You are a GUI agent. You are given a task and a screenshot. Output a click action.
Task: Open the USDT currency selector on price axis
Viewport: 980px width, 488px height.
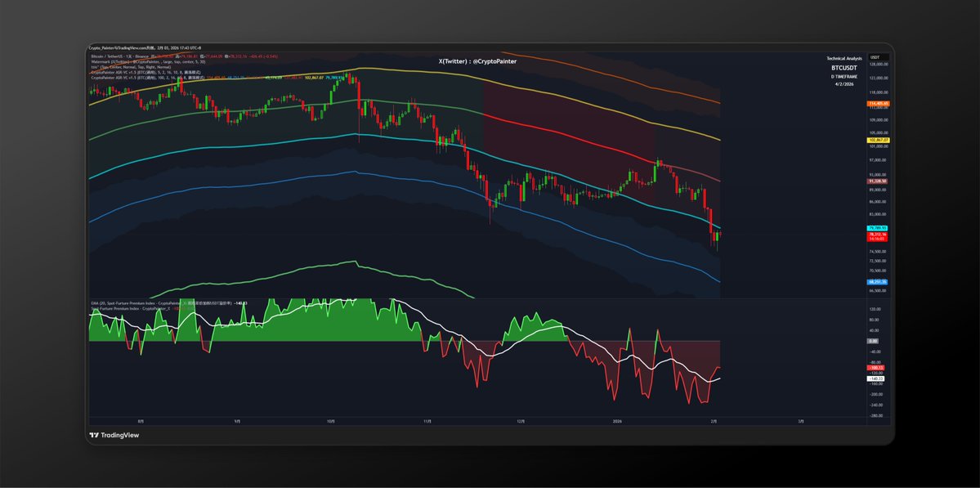tap(874, 53)
